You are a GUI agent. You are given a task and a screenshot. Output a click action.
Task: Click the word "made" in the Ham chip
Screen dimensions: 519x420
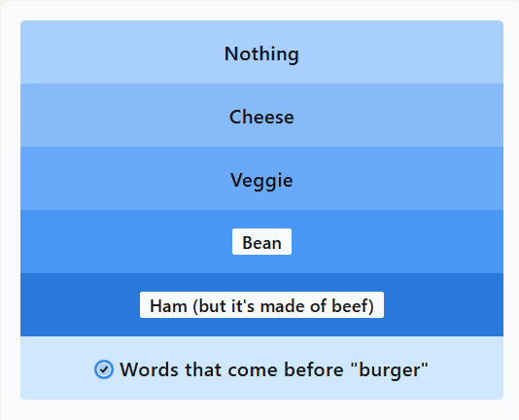point(283,306)
